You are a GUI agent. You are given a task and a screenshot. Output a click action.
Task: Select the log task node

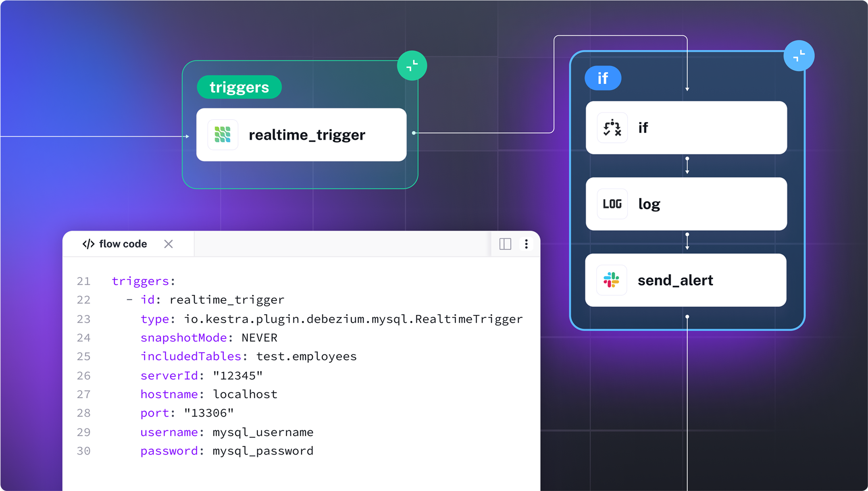click(x=685, y=204)
